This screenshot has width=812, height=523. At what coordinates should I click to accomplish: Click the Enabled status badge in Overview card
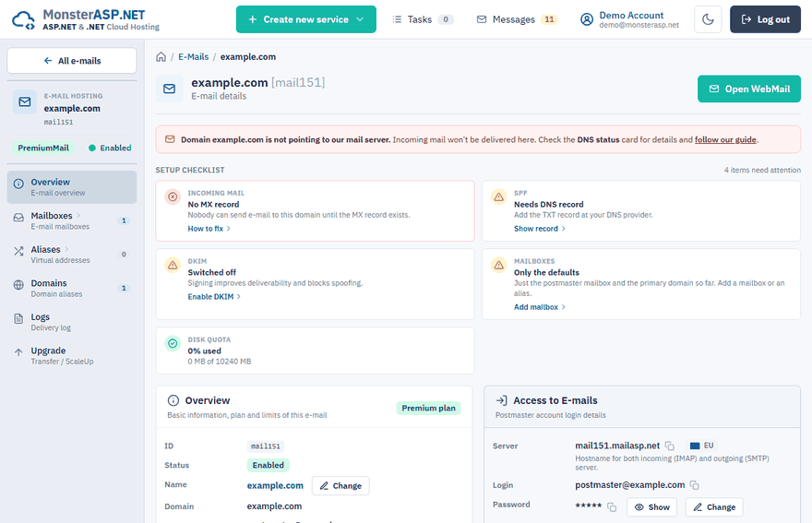coord(269,465)
